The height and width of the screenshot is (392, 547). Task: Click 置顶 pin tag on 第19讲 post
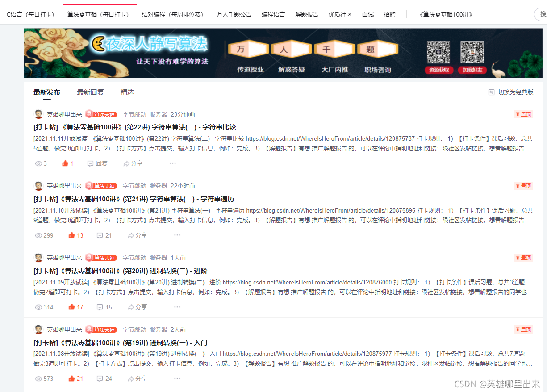(523, 329)
